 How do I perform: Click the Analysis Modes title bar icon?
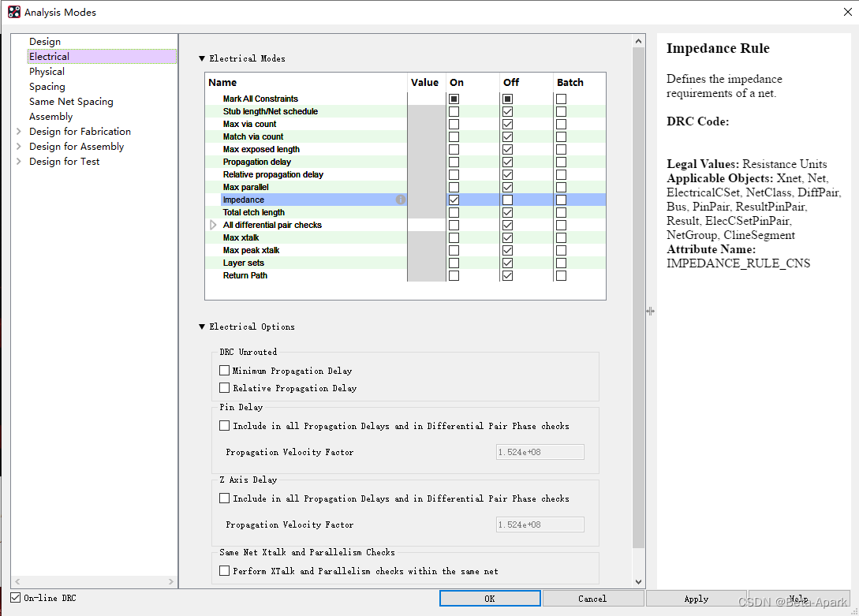14,12
